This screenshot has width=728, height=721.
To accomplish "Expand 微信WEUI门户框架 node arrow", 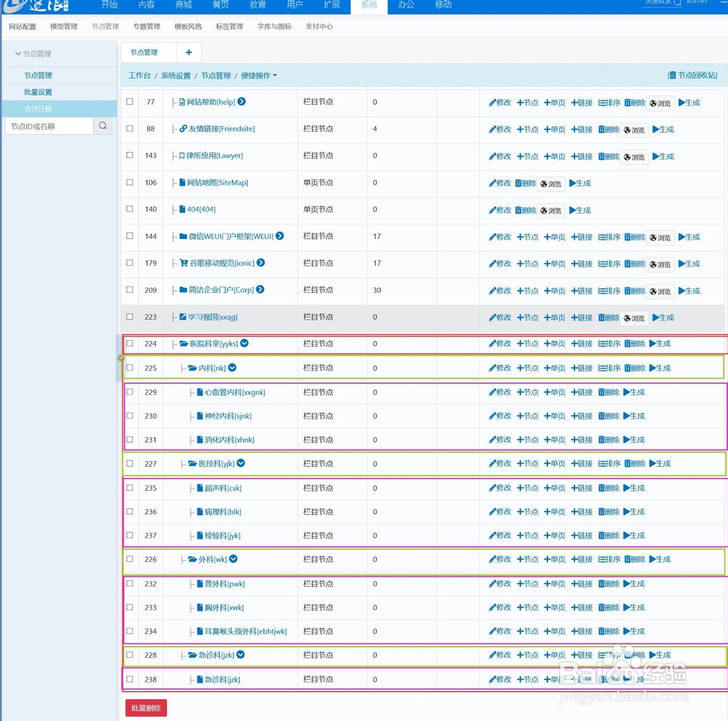I will 280,235.
